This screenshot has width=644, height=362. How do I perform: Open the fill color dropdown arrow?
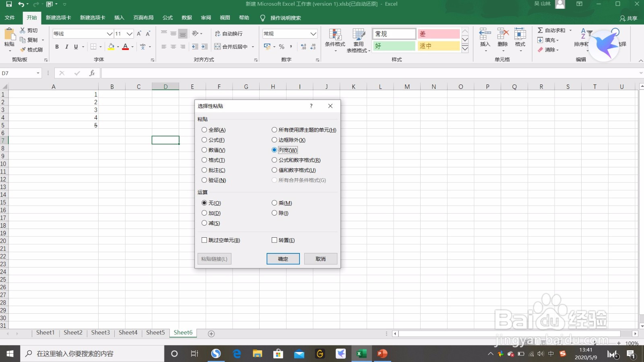pyautogui.click(x=118, y=47)
